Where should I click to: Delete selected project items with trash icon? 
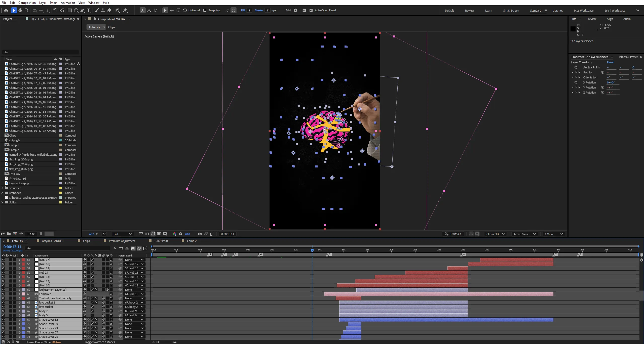(x=41, y=234)
